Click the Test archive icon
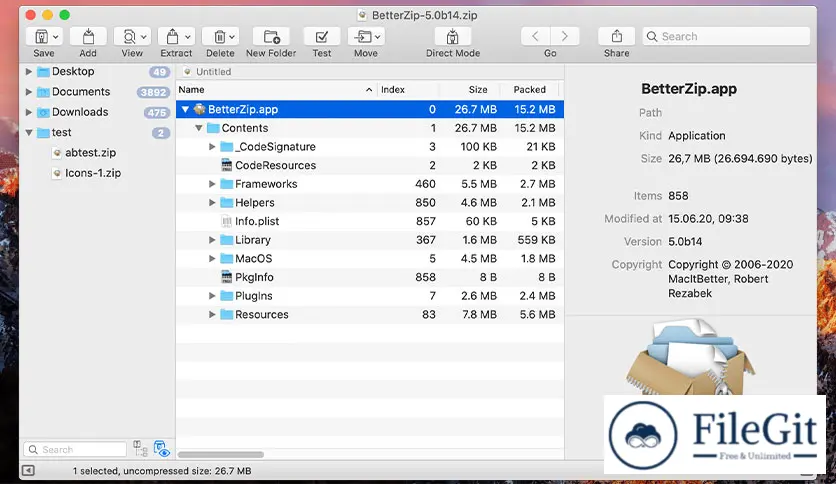The image size is (836, 484). pyautogui.click(x=321, y=37)
